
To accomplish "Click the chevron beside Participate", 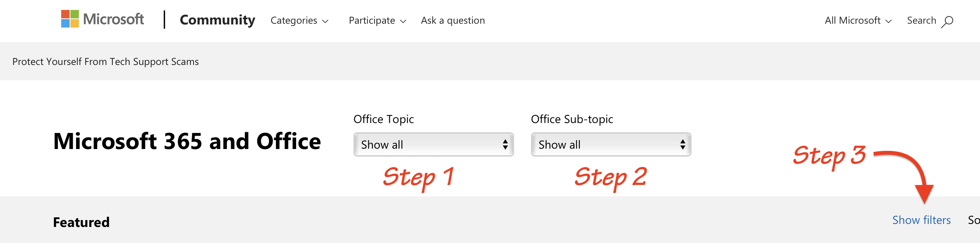I will pyautogui.click(x=403, y=21).
